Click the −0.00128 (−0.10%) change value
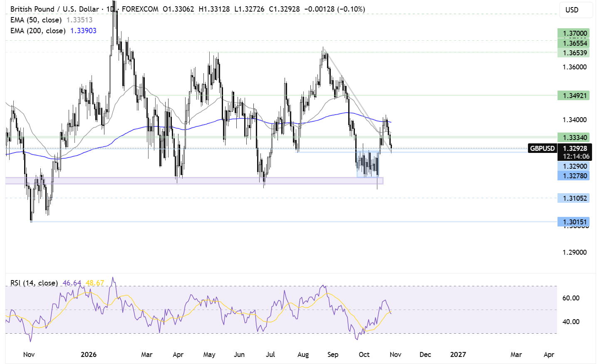This screenshot has height=364, width=602. click(x=334, y=9)
